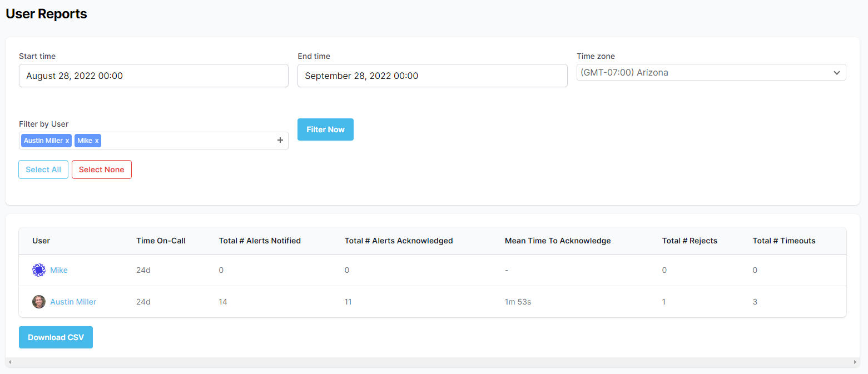This screenshot has height=374, width=868.
Task: Click the Select All button
Action: (43, 169)
